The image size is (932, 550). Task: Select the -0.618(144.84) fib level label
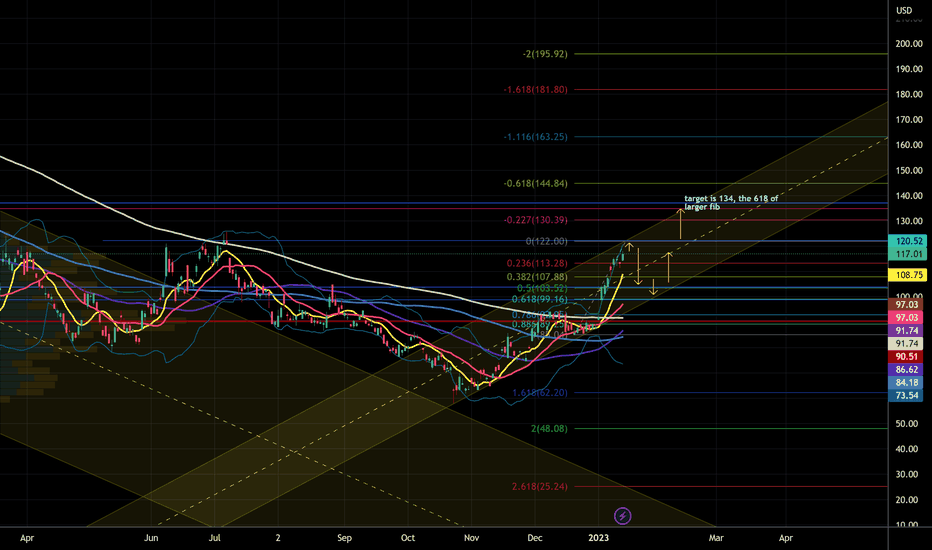[x=536, y=184]
